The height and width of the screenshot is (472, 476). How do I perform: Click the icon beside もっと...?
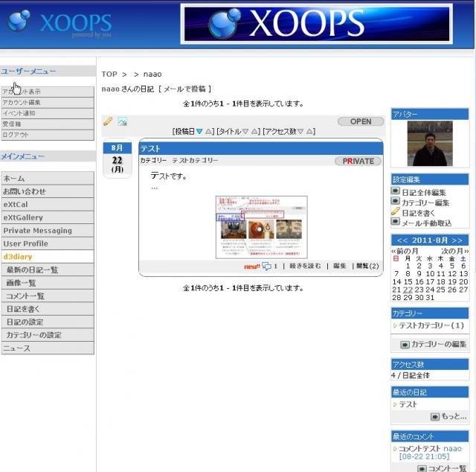click(x=435, y=416)
